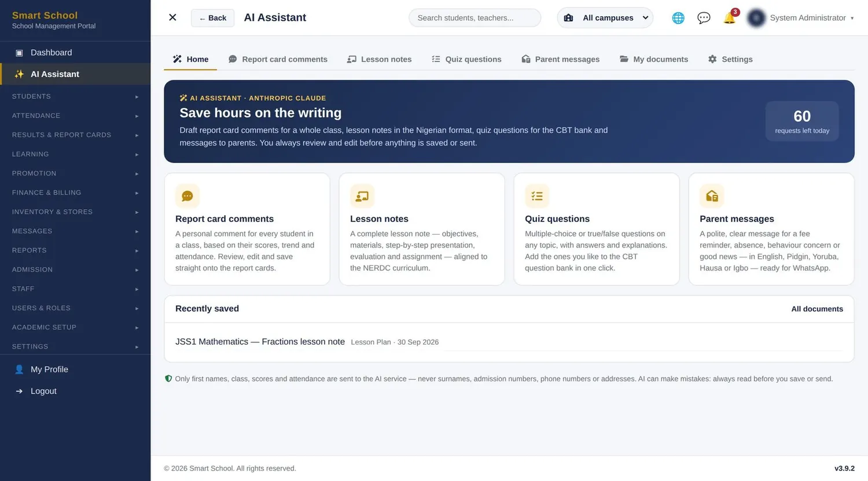Switch to the Parent messages tab

560,59
